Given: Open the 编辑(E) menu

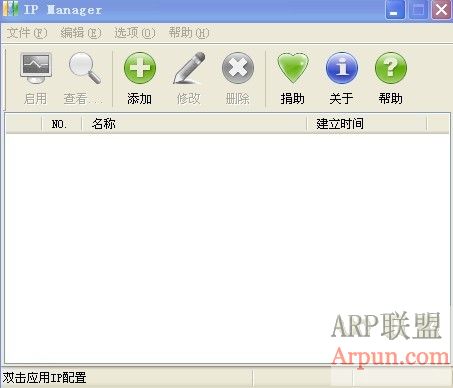Looking at the screenshot, I should (81, 33).
